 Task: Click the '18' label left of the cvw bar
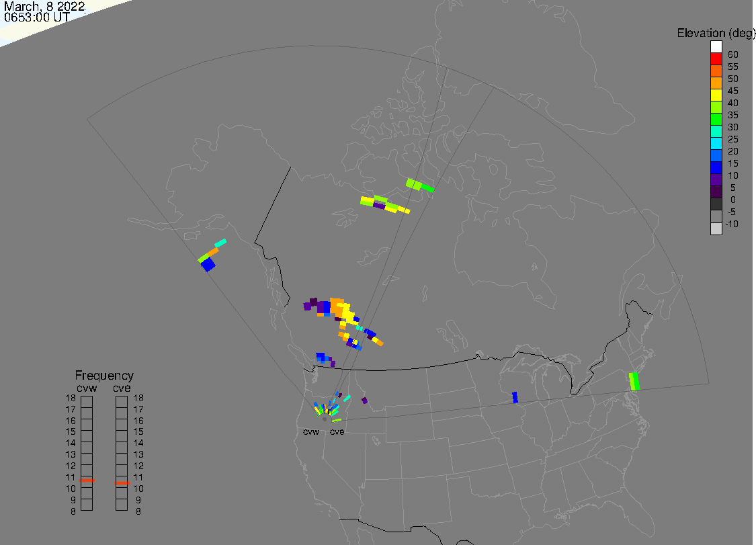[x=71, y=399]
